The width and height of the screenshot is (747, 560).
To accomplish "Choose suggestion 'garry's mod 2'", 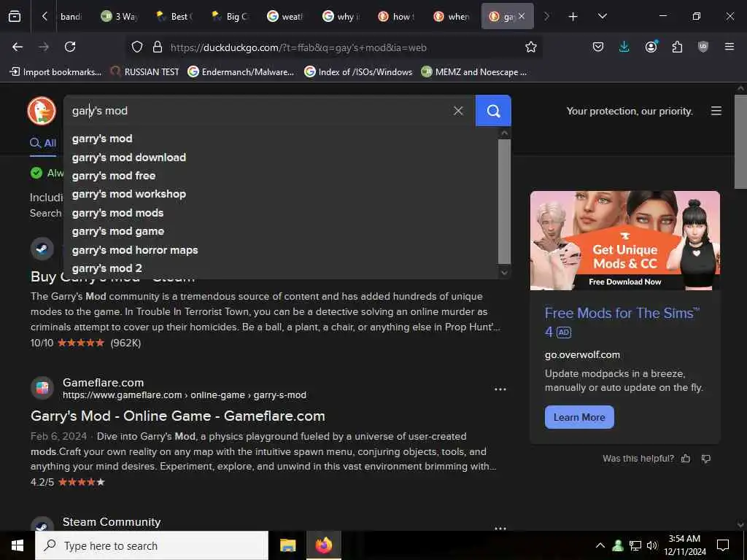I will point(281,268).
